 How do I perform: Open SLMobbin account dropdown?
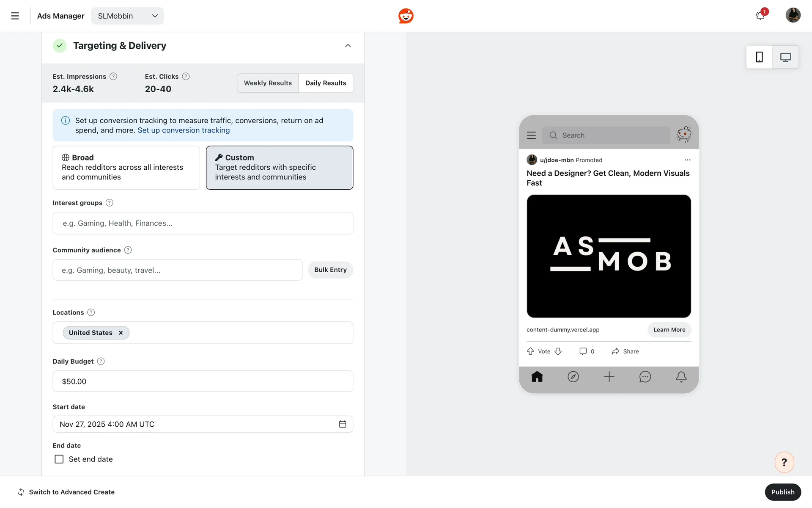tap(127, 16)
